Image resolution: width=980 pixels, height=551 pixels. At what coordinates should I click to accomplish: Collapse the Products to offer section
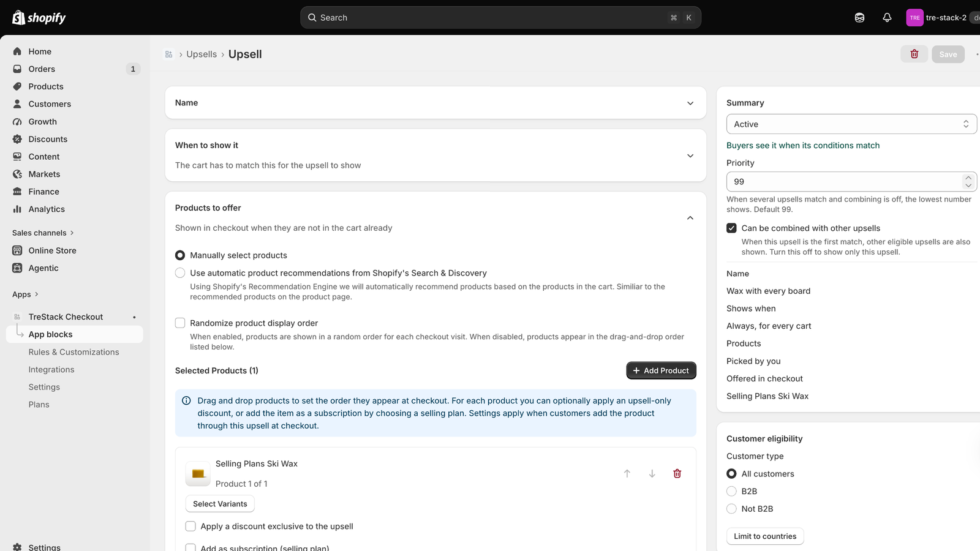click(x=690, y=218)
